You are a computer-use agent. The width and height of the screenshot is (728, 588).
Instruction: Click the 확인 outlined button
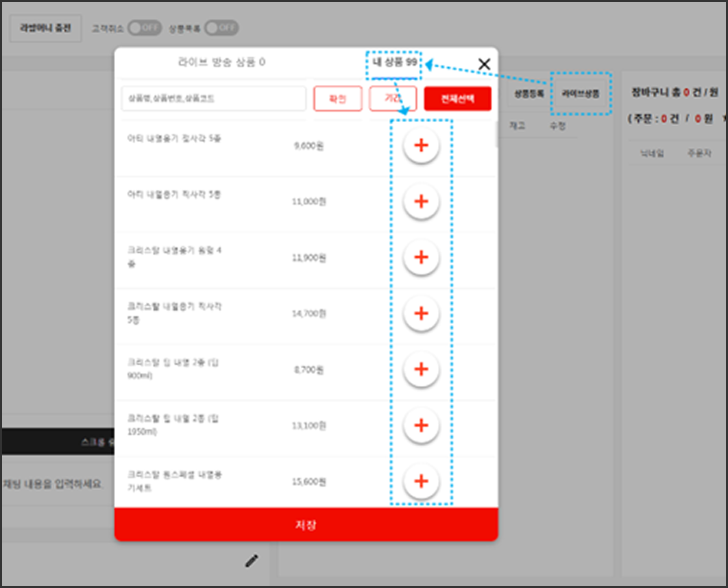pyautogui.click(x=337, y=99)
